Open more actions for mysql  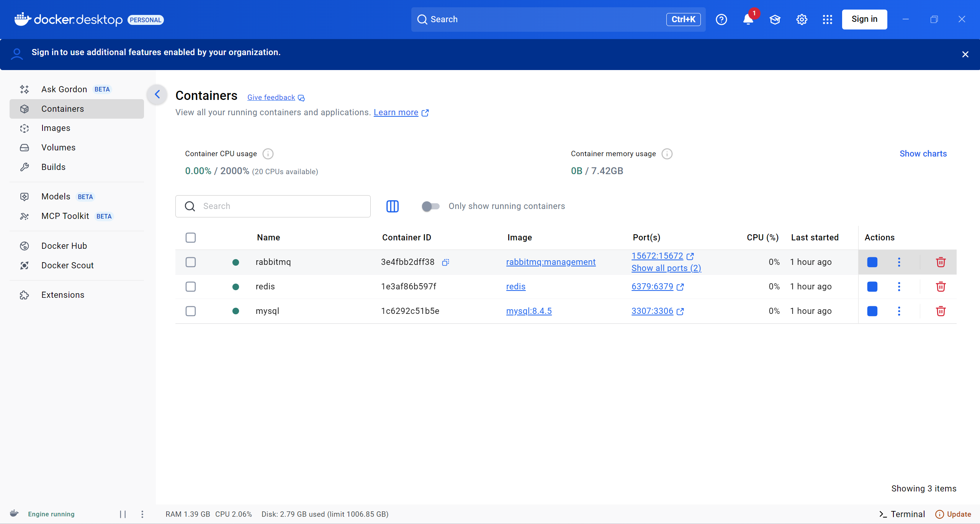tap(899, 311)
